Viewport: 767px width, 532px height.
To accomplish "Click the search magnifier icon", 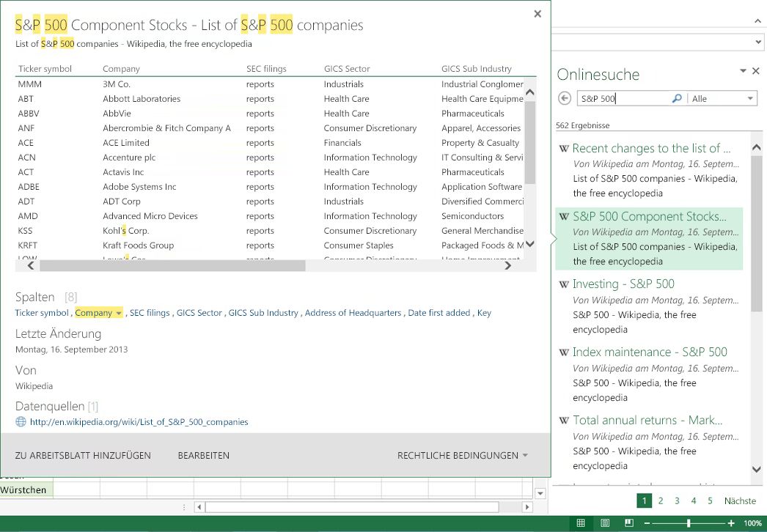I will point(677,98).
